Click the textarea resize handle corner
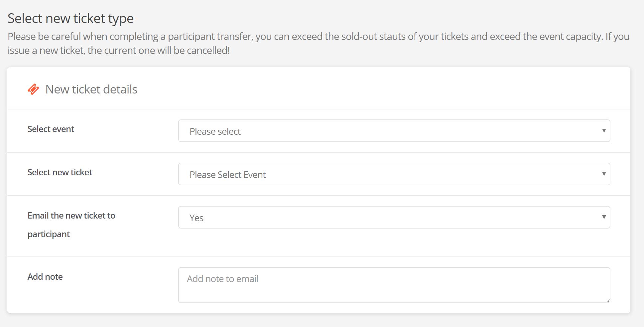This screenshot has height=327, width=644. pyautogui.click(x=608, y=300)
